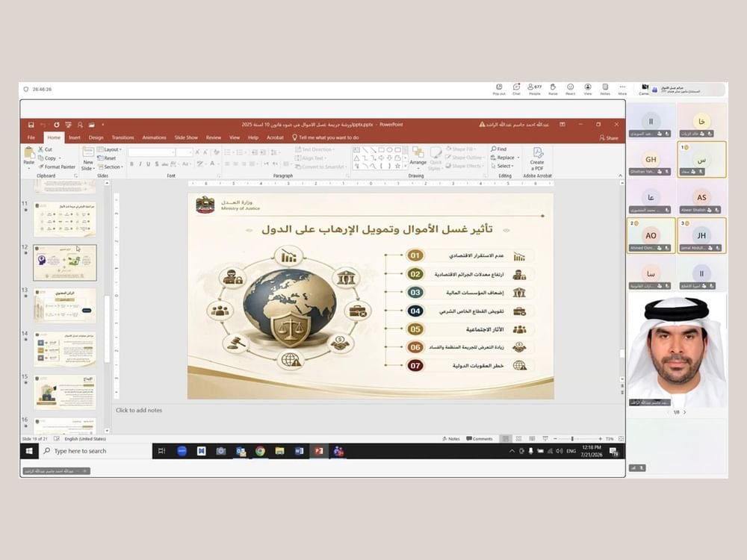Select slide 14 thumbnail
The width and height of the screenshot is (747, 560).
[65, 349]
